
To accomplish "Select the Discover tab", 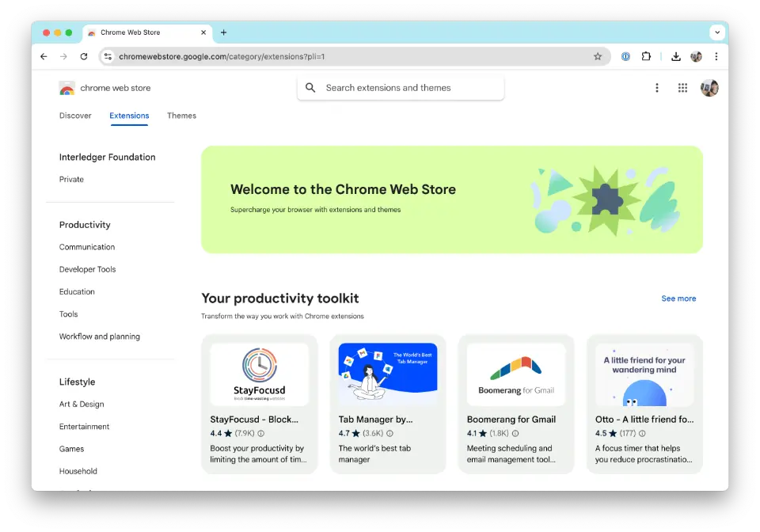I will [75, 116].
